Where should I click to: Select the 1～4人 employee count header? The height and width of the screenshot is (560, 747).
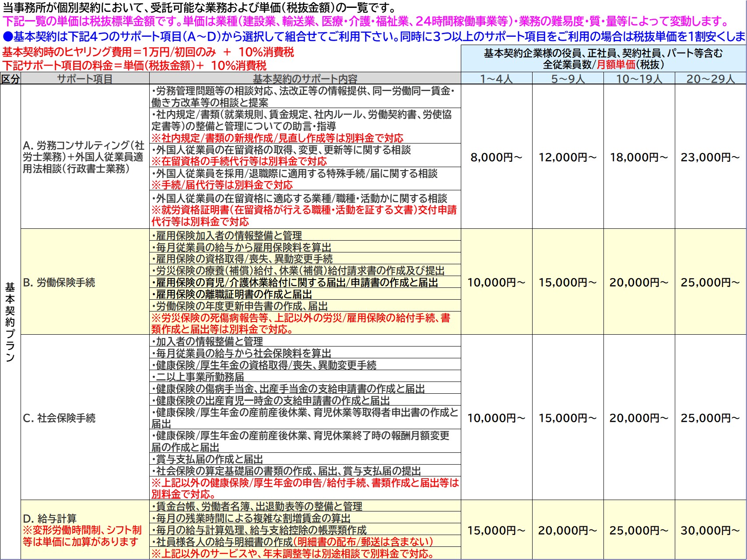click(496, 79)
